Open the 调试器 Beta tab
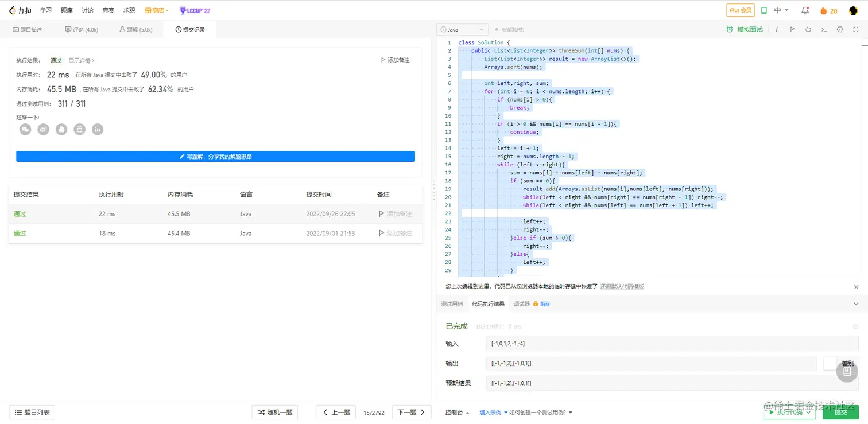 (532, 304)
